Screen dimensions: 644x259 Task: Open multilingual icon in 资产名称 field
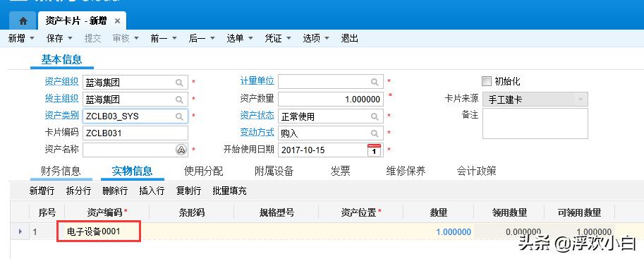point(181,150)
